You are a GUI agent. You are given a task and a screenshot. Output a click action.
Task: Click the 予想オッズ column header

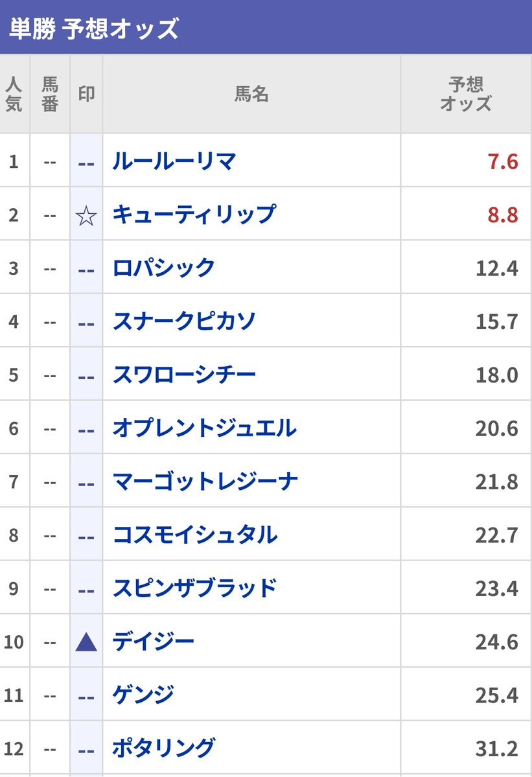(x=465, y=95)
